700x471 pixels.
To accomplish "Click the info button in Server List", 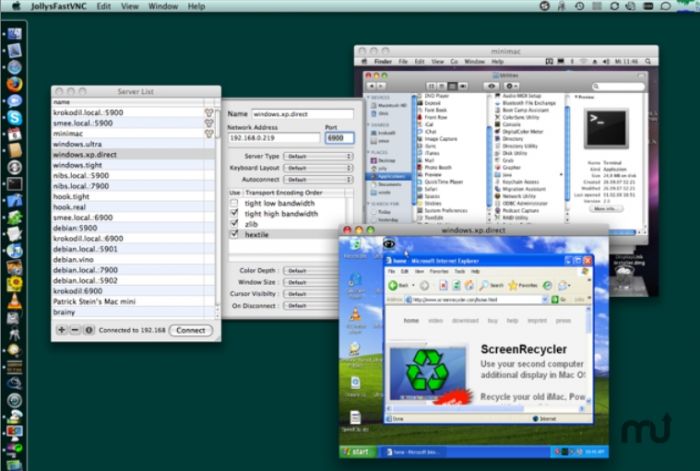I will (88, 330).
